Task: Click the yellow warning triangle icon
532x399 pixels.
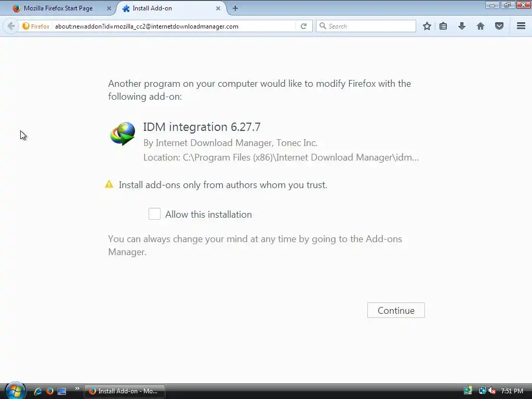Action: pyautogui.click(x=109, y=184)
